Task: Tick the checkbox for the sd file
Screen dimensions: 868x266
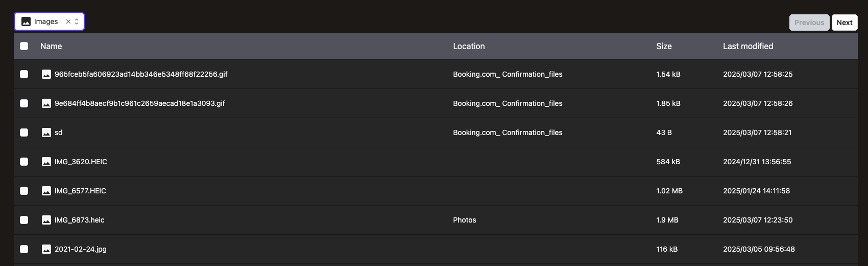Action: pos(24,132)
